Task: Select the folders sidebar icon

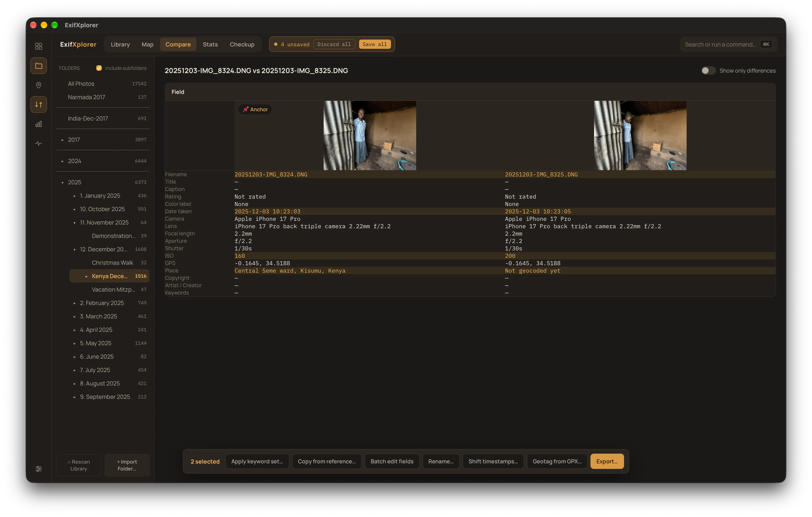Action: tap(38, 66)
